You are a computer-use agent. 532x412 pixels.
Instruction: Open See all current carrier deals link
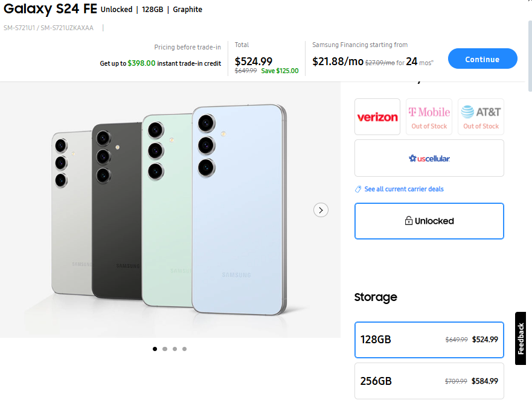pos(404,189)
